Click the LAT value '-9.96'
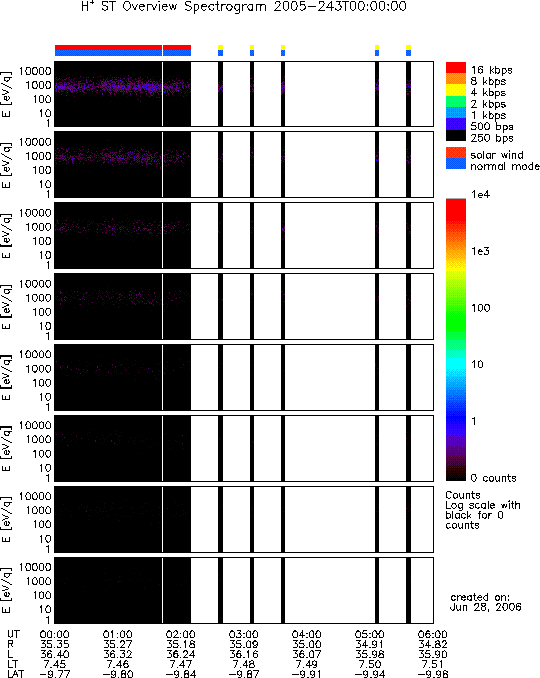 (433, 674)
